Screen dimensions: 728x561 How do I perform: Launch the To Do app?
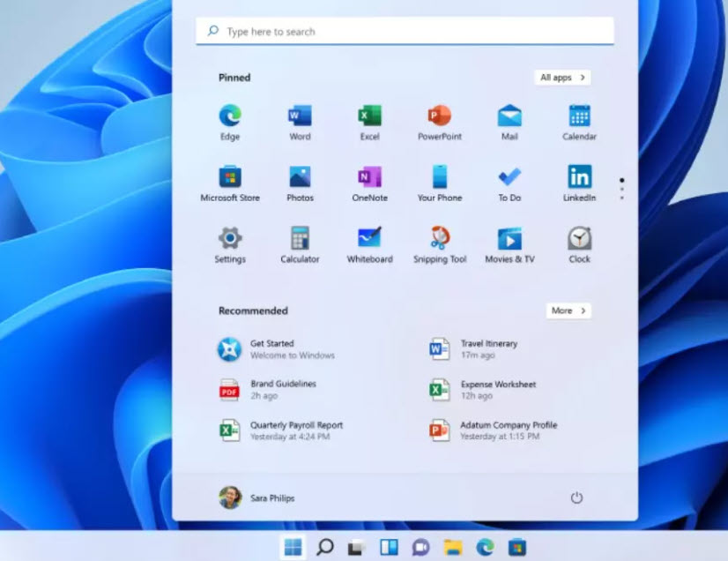(509, 183)
